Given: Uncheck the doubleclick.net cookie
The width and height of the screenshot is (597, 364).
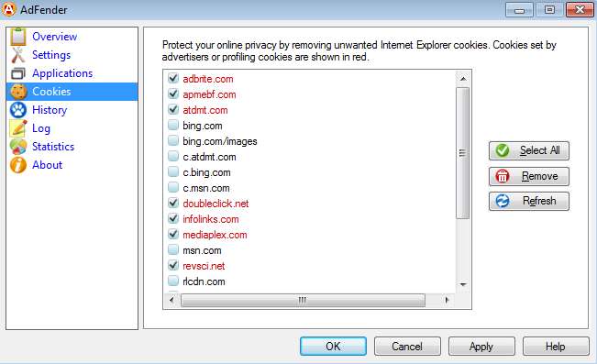Looking at the screenshot, I should click(173, 204).
